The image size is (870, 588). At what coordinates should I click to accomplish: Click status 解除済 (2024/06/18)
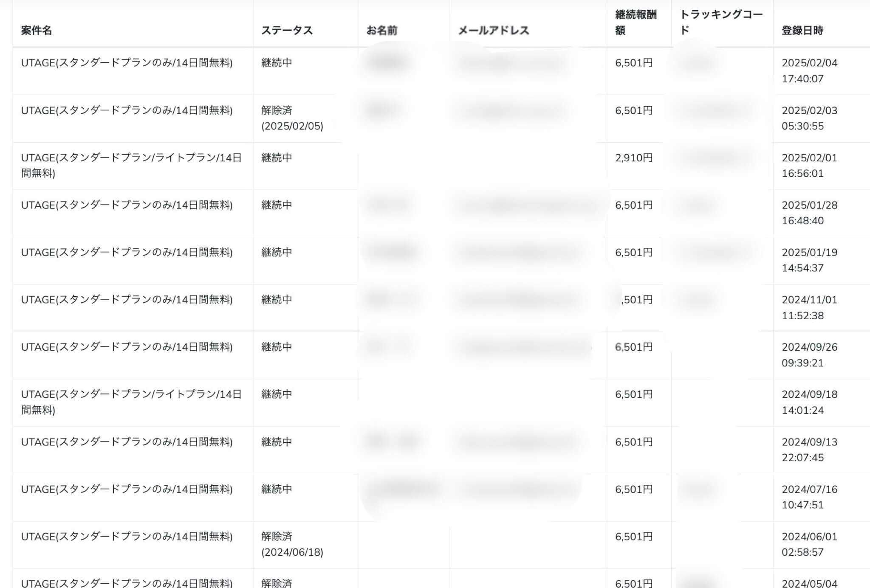[292, 544]
